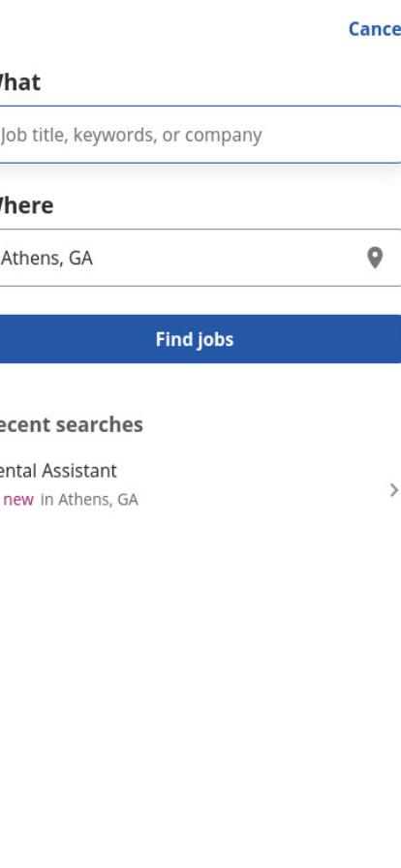Expand the recent search row's right arrow
Screen dimensions: 401x868
[x=394, y=490]
